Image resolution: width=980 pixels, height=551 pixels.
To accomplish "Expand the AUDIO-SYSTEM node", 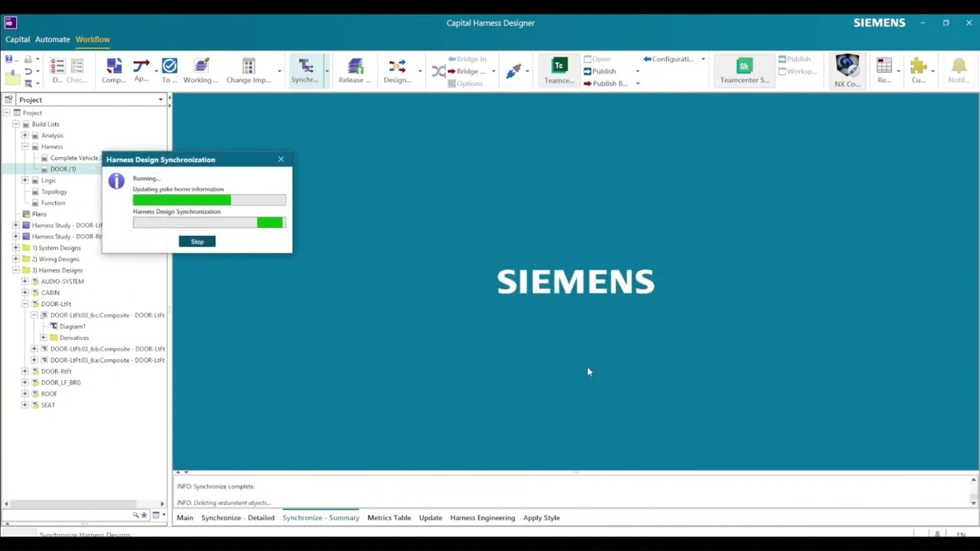I will tap(24, 282).
